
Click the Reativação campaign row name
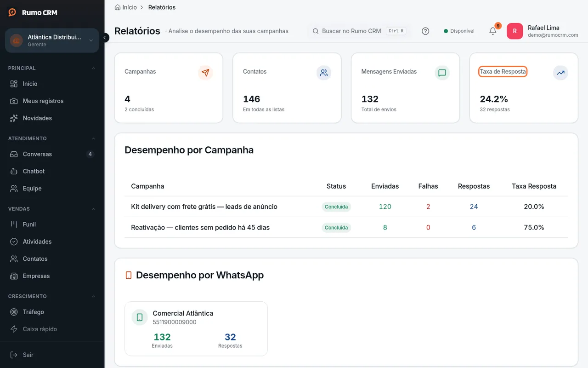pyautogui.click(x=200, y=227)
